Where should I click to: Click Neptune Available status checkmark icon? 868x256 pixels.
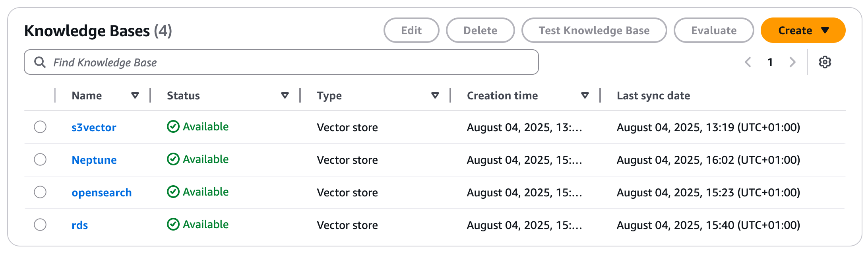pos(173,159)
